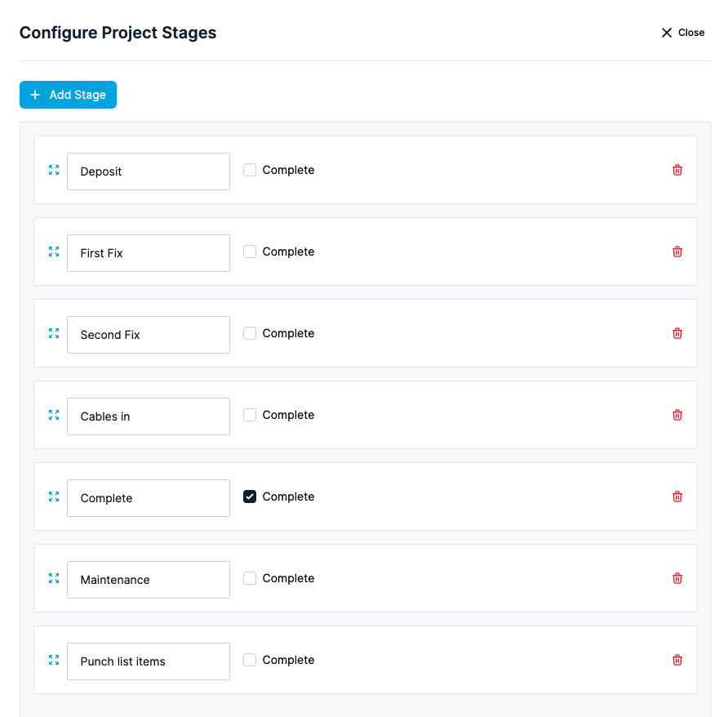
Task: Click trash icon for Second Fix
Action: tap(677, 333)
